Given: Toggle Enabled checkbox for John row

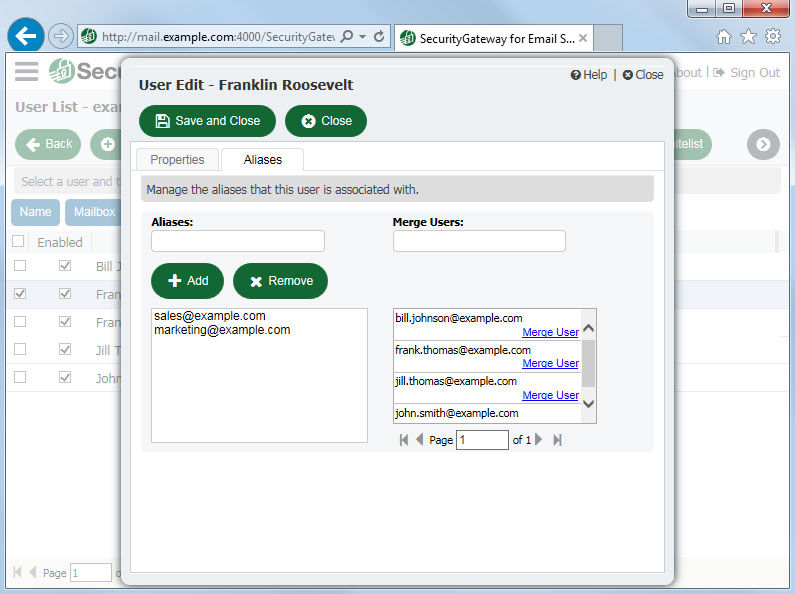Looking at the screenshot, I should click(x=65, y=377).
